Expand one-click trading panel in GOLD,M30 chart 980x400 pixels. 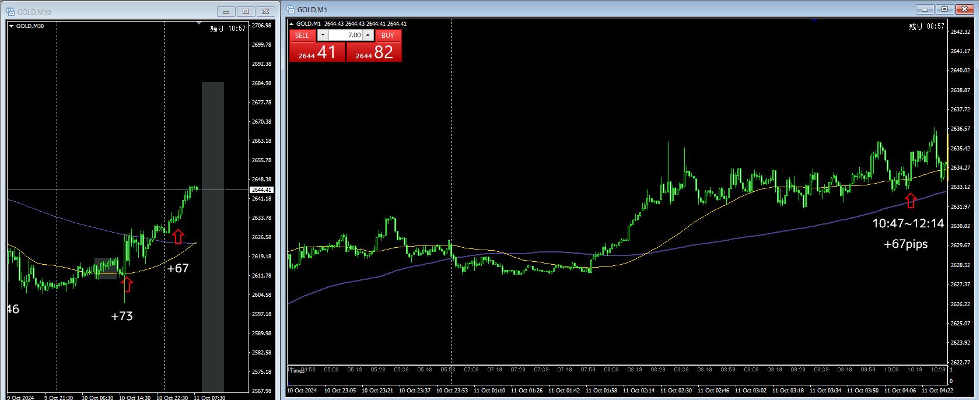tap(11, 26)
